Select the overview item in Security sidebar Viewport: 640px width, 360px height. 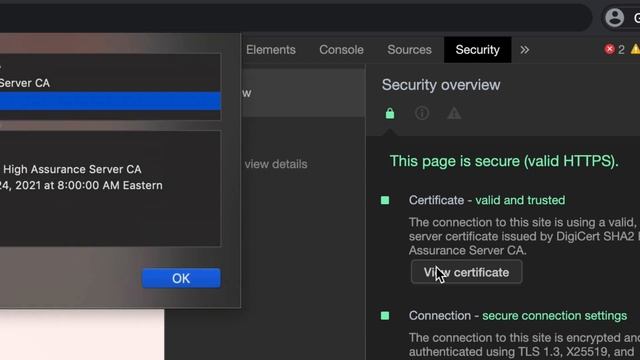[x=304, y=93]
